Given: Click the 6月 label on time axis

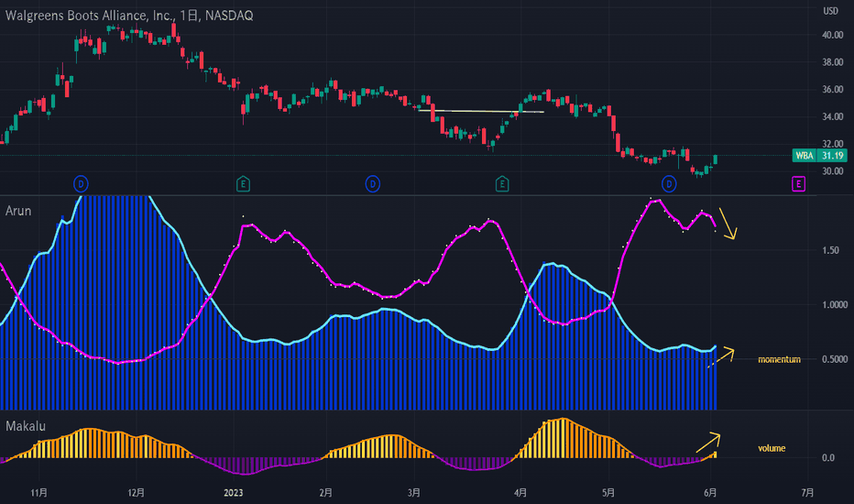Looking at the screenshot, I should pos(709,493).
